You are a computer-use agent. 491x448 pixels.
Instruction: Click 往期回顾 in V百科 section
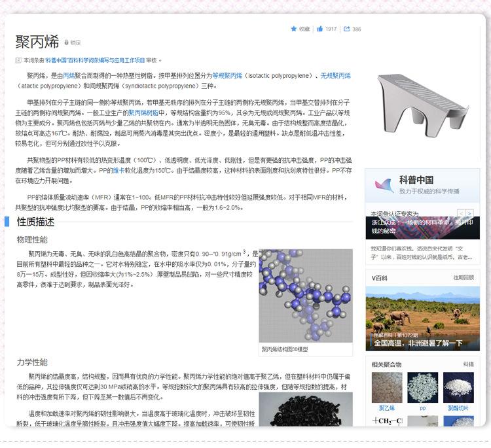coord(464,277)
